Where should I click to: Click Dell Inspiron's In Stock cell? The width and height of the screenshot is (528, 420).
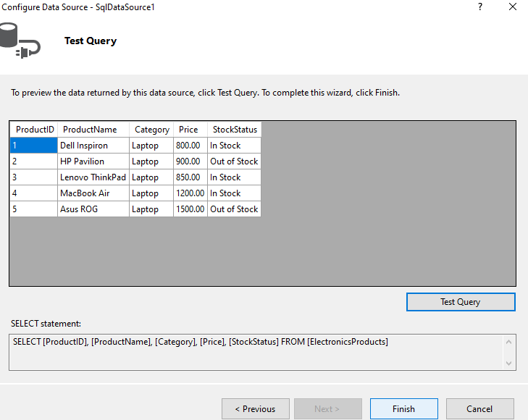tap(234, 146)
